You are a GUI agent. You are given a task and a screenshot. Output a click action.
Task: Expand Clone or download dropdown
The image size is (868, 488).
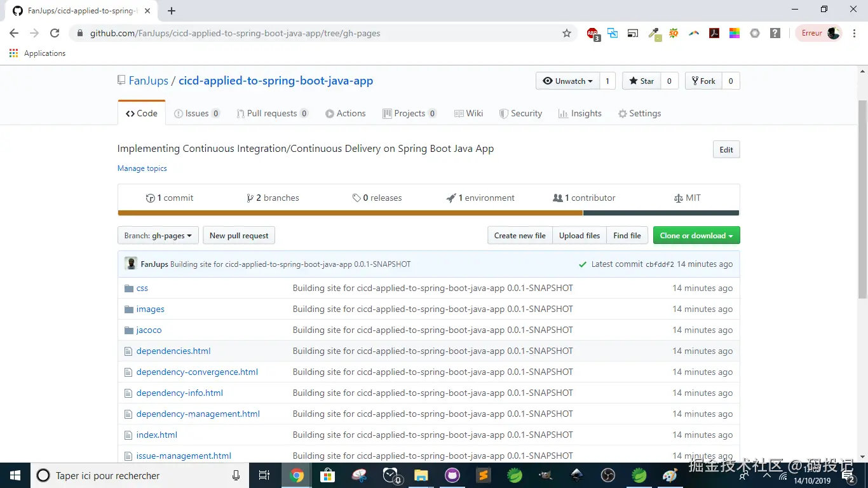(696, 236)
